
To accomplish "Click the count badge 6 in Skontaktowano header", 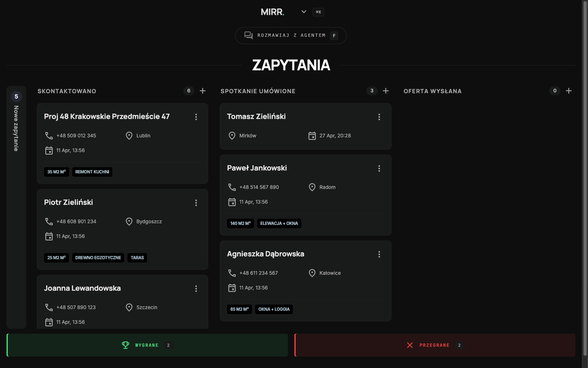I will click(x=189, y=91).
